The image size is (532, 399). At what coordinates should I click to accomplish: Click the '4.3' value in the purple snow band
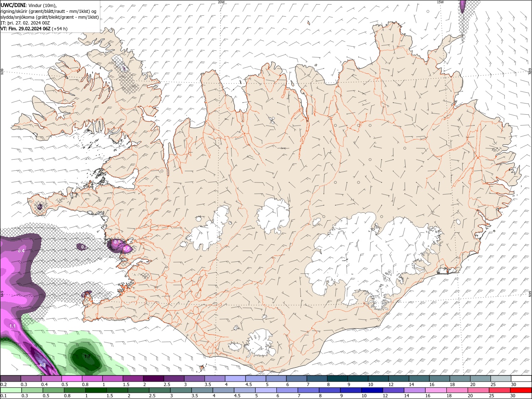[42, 365]
